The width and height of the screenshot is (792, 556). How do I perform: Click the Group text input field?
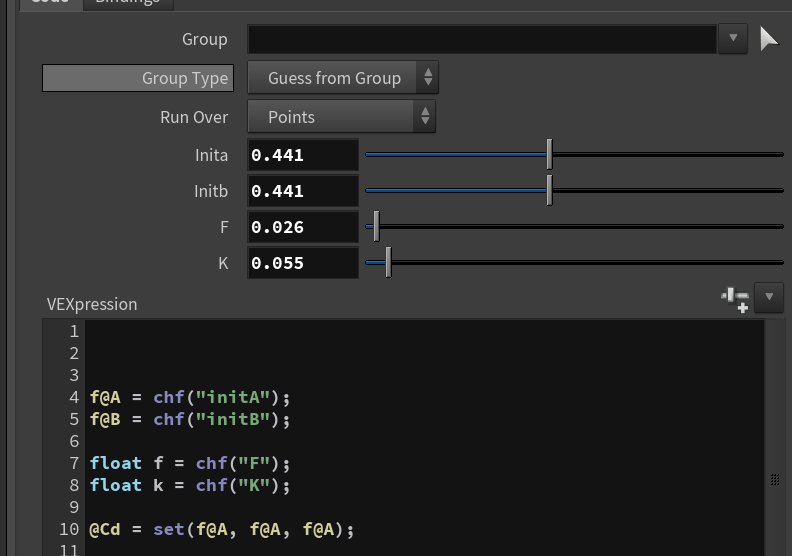(x=482, y=39)
